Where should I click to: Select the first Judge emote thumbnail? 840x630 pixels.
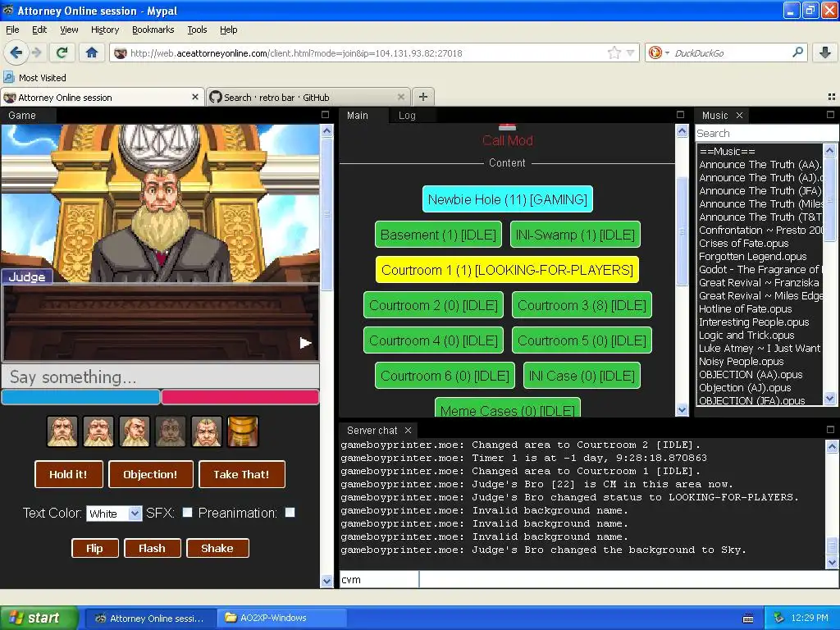pyautogui.click(x=62, y=431)
